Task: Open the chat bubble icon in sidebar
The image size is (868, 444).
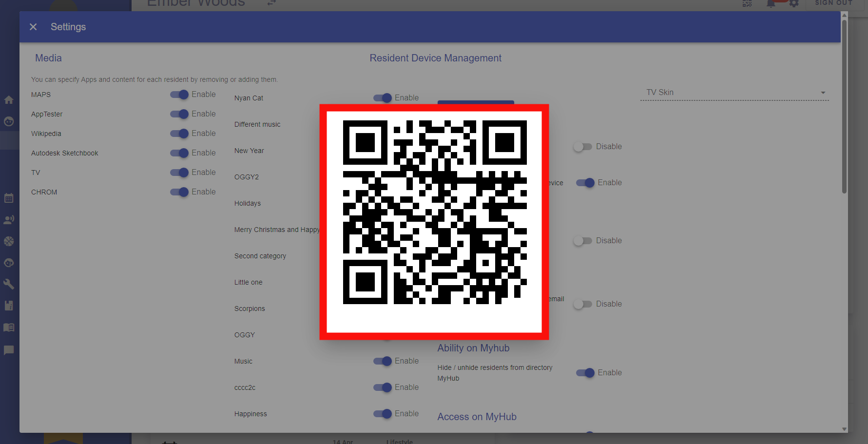Action: (9, 350)
